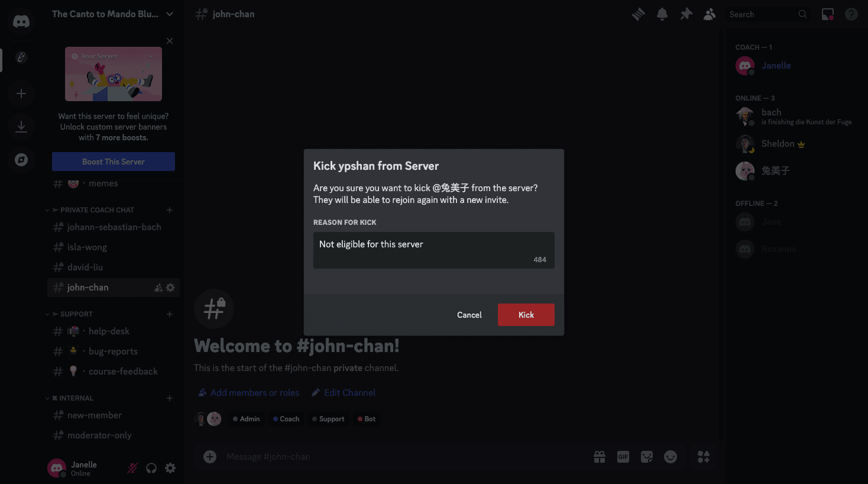Open Download Apps icon in sidebar
This screenshot has height=484, width=868.
pos(21,127)
